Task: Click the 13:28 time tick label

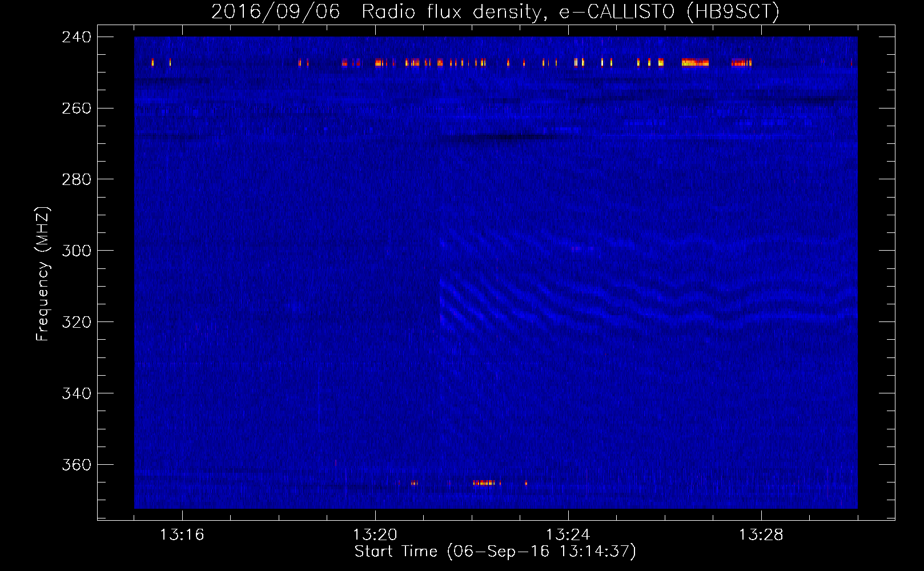Action: point(761,535)
